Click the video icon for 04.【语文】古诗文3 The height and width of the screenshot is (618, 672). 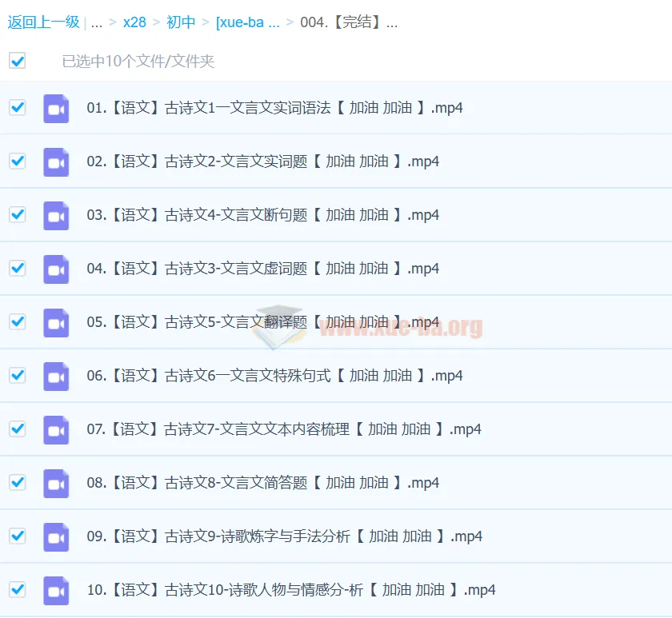(x=56, y=268)
